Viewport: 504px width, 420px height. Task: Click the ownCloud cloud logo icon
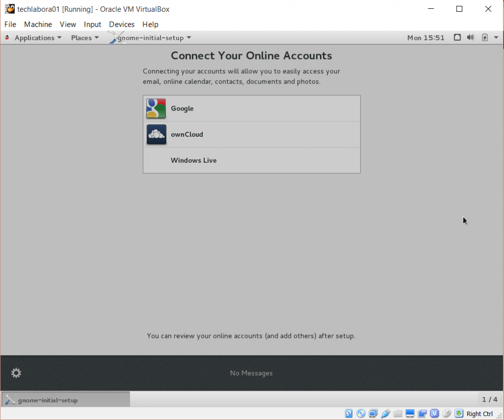click(x=156, y=134)
